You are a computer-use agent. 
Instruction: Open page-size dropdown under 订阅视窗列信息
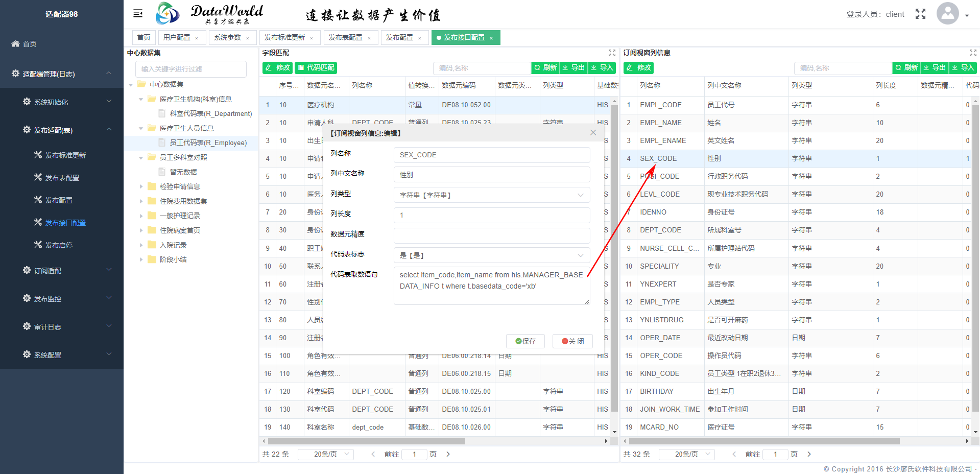coord(687,454)
